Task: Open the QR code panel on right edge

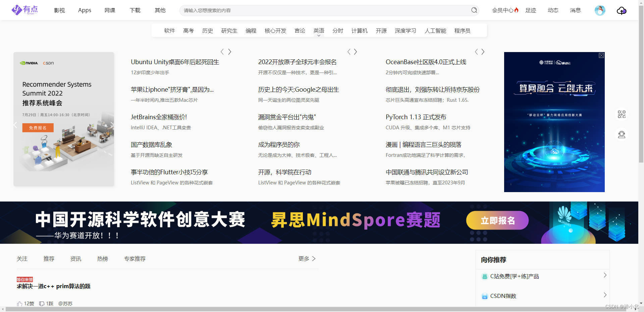Action: click(x=622, y=114)
